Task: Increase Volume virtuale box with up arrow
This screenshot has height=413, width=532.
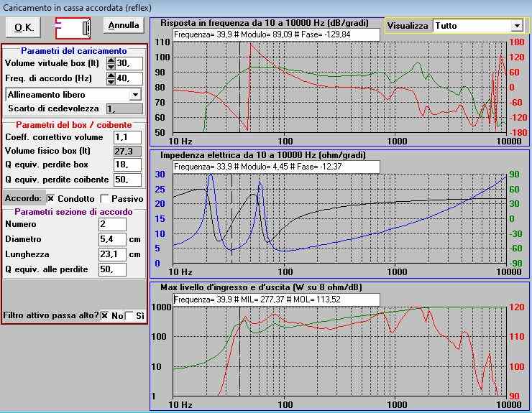Action: coord(111,60)
